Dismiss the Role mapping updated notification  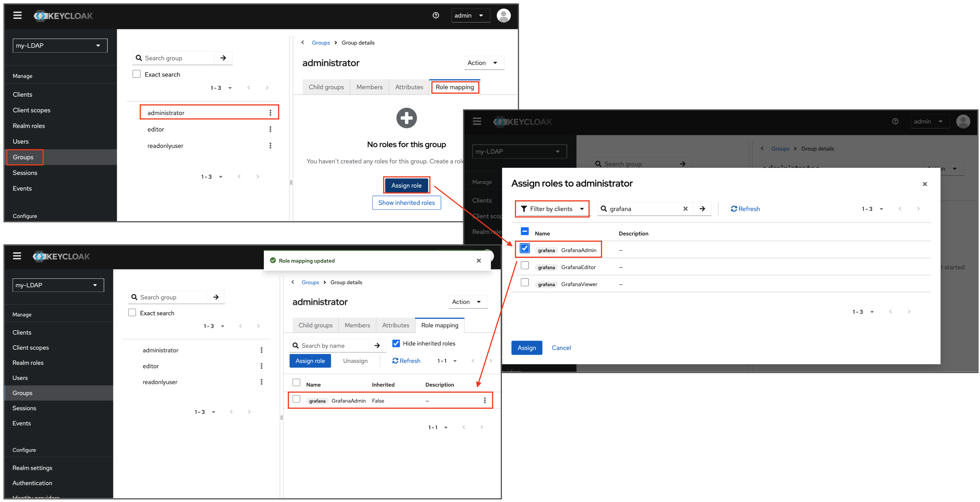[479, 261]
